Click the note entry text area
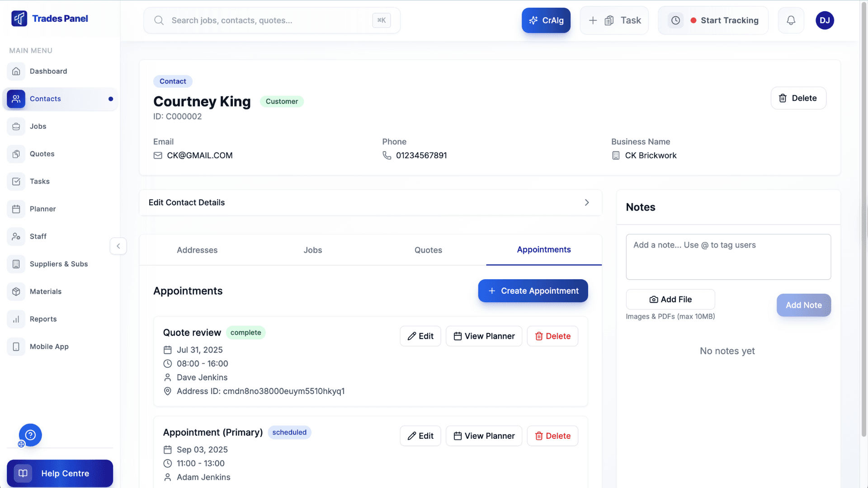Screen dimensions: 868x488 (x=728, y=257)
